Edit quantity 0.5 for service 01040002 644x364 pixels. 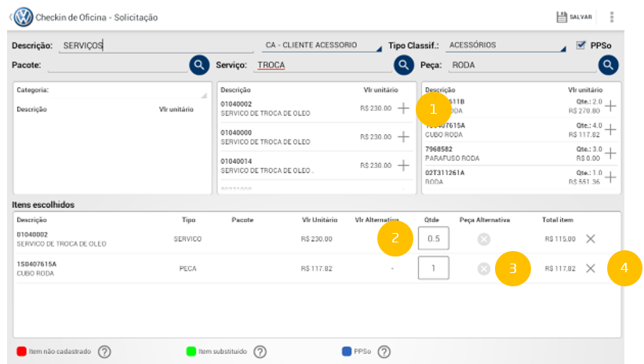tap(433, 238)
